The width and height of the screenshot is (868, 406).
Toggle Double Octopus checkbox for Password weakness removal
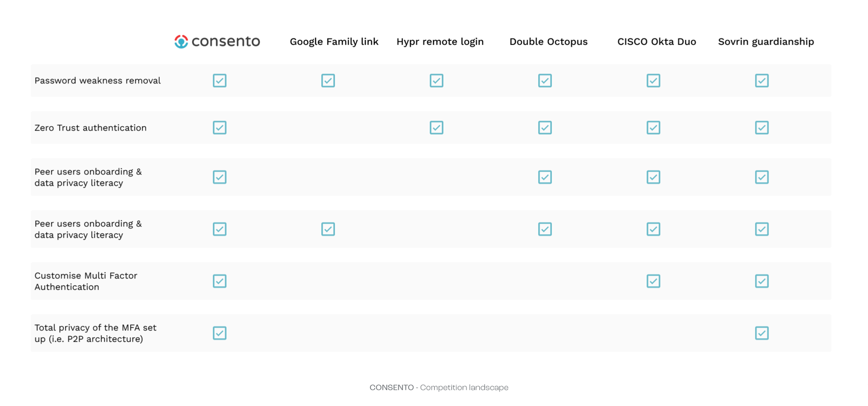coord(545,80)
